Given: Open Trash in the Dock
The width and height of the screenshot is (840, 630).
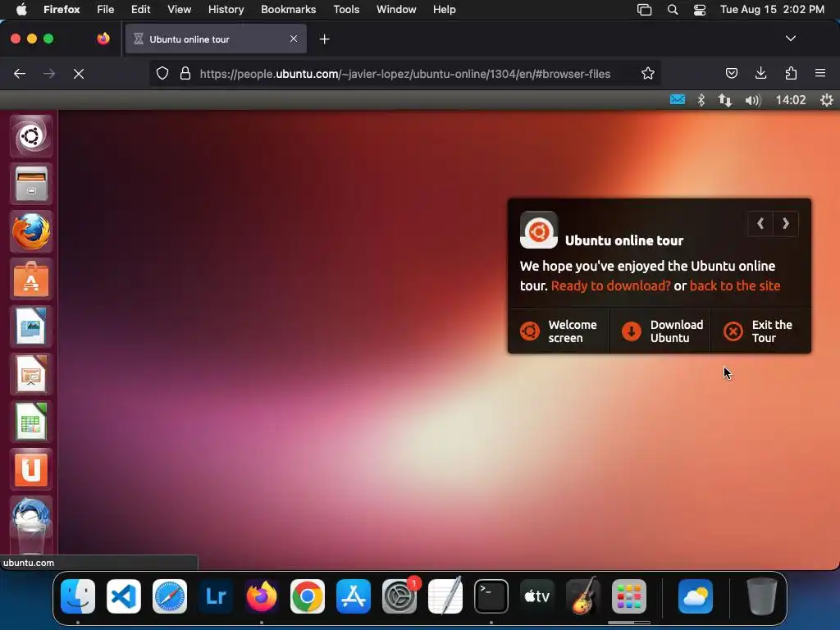Looking at the screenshot, I should (761, 596).
